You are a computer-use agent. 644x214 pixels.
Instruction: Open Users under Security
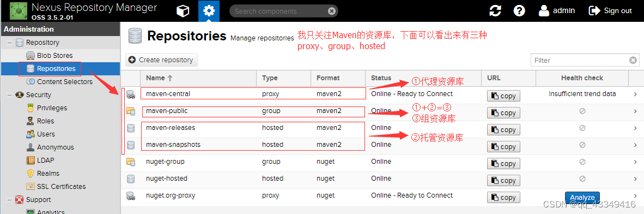[46, 134]
